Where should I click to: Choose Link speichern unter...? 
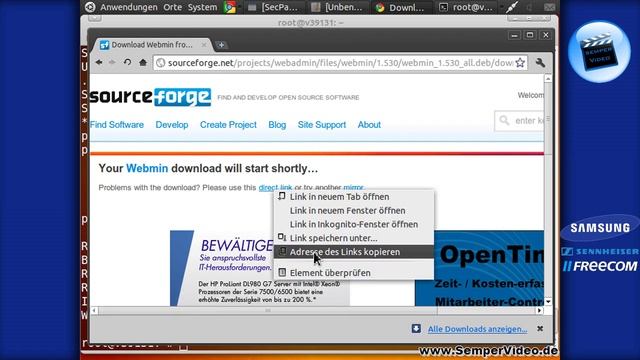click(354, 238)
